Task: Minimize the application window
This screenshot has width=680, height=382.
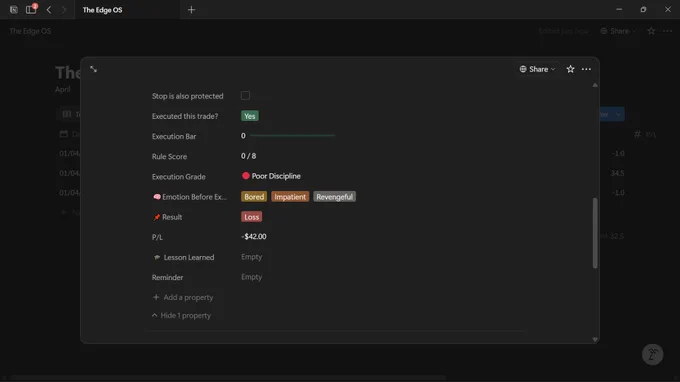Action: click(x=619, y=9)
